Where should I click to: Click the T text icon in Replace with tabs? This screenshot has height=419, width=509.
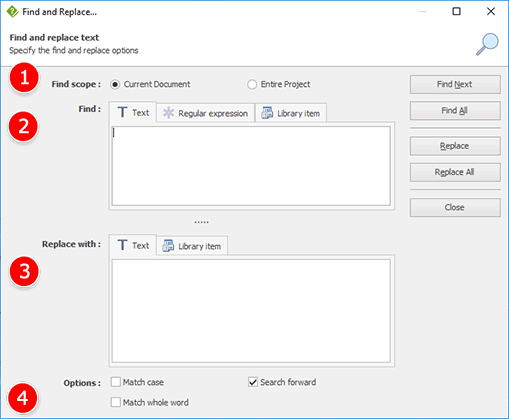(122, 245)
